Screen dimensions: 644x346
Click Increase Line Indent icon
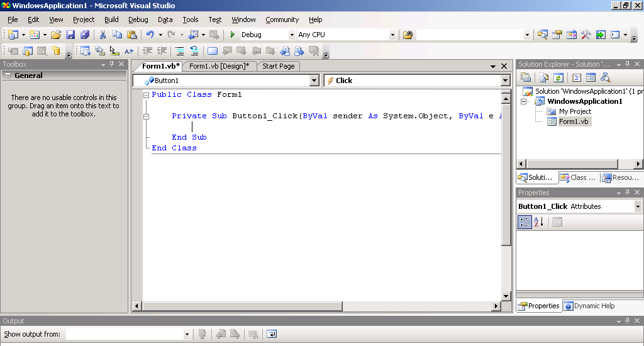[162, 51]
